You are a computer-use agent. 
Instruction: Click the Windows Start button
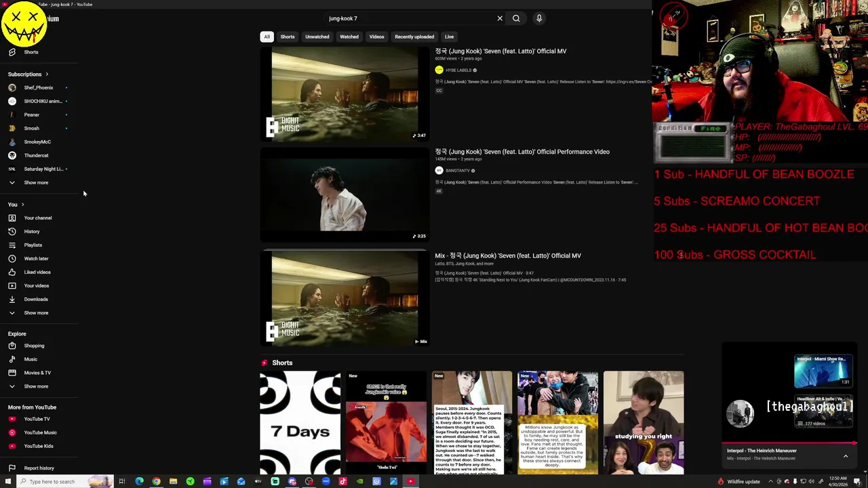point(7,481)
